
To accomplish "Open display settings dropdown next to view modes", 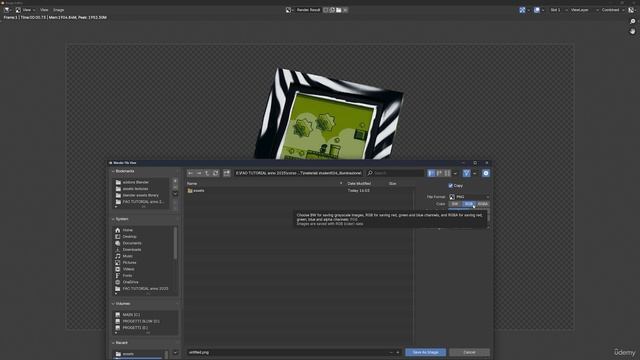I will click(455, 173).
